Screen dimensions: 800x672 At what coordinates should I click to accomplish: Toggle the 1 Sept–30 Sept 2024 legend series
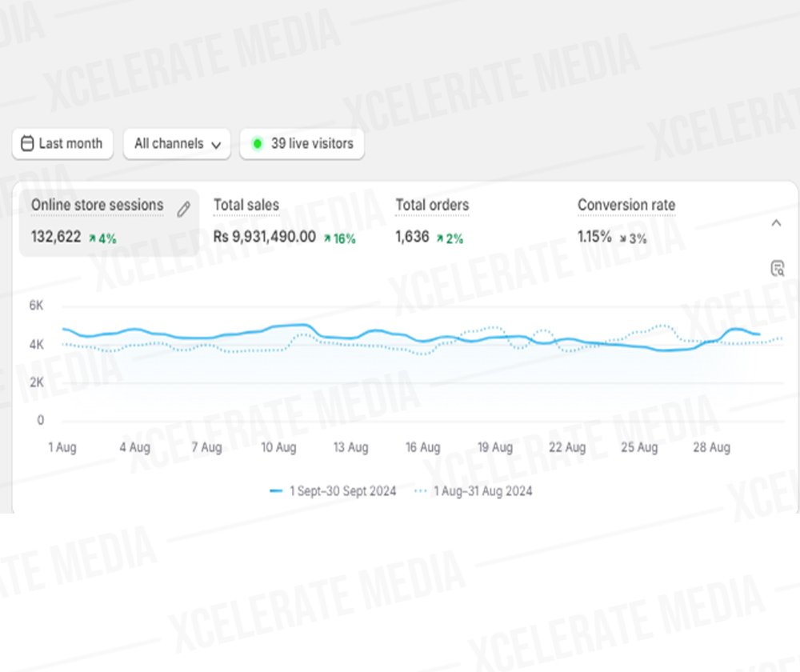point(333,491)
